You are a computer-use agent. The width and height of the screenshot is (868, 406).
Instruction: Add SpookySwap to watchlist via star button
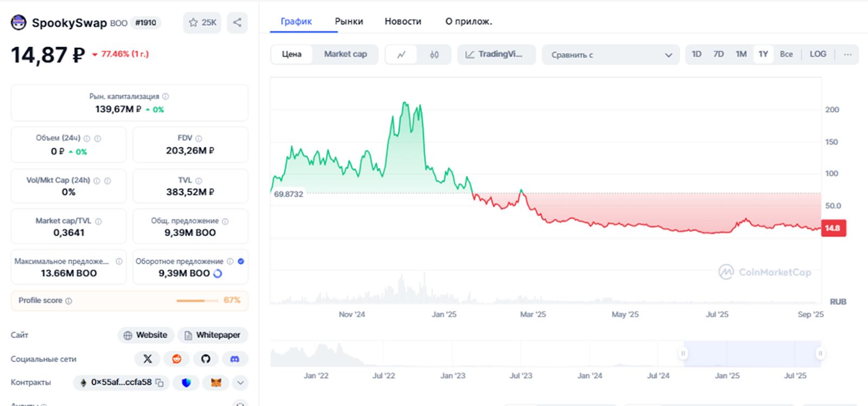[x=202, y=22]
